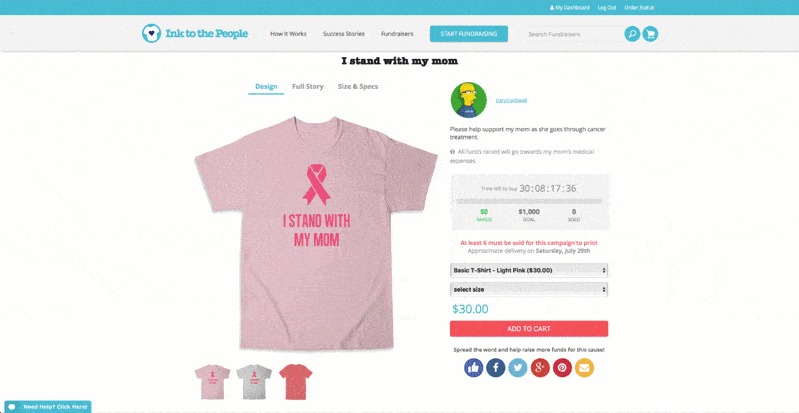Image resolution: width=799 pixels, height=413 pixels.
Task: Select the gray t-shirt thumbnail
Action: [x=254, y=382]
